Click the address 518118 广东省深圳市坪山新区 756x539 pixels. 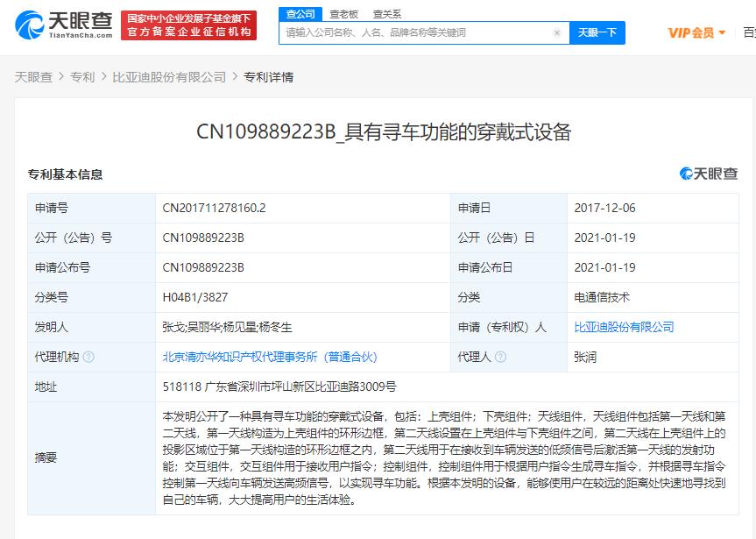point(279,387)
